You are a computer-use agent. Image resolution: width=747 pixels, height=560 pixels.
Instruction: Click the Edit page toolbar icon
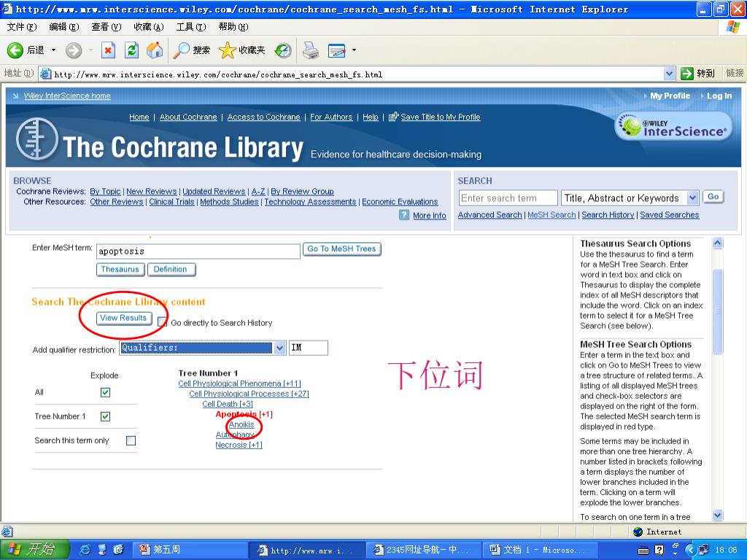point(337,50)
